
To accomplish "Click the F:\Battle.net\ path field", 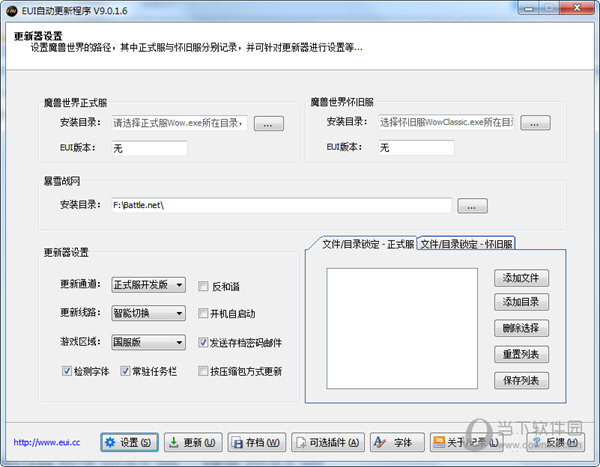I will pyautogui.click(x=282, y=205).
